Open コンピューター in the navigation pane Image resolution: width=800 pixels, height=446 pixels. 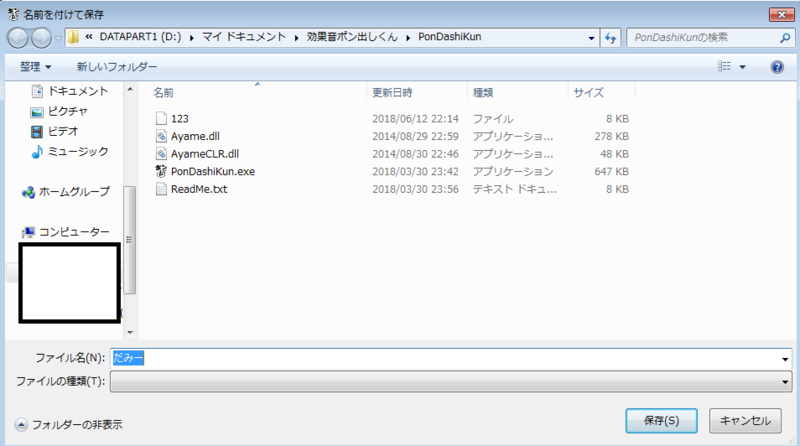[x=74, y=232]
